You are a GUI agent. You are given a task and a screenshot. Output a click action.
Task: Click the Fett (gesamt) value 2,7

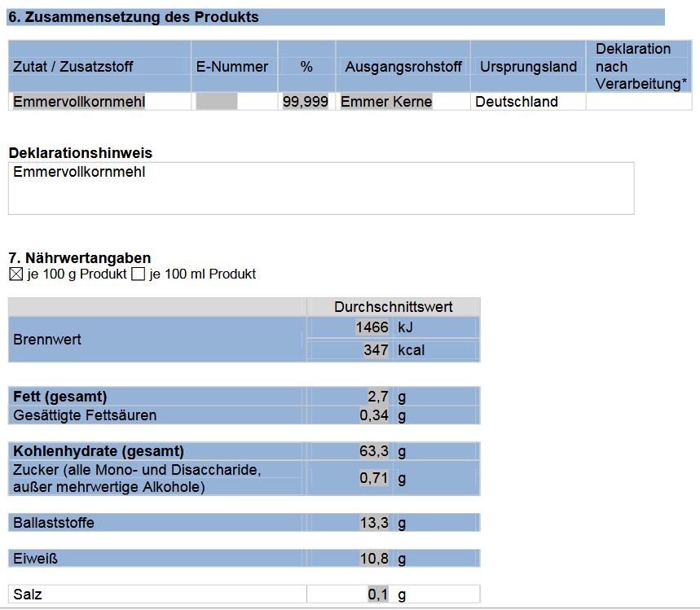pyautogui.click(x=375, y=396)
